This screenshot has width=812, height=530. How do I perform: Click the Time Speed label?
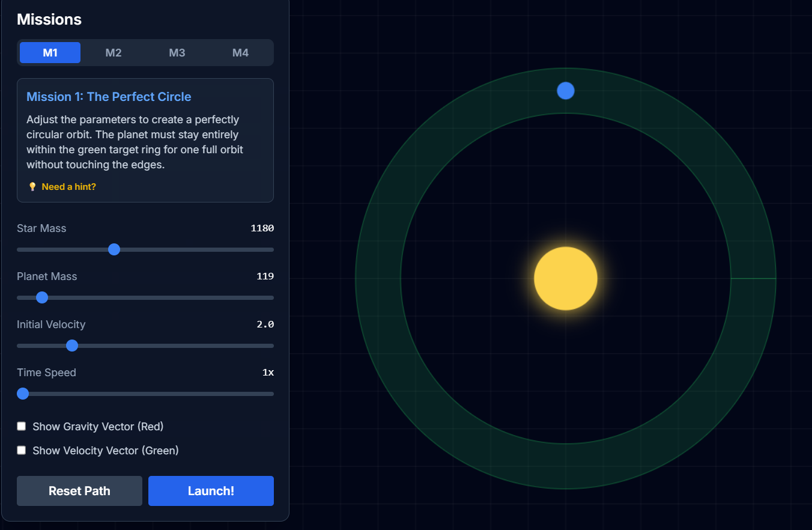pos(46,373)
